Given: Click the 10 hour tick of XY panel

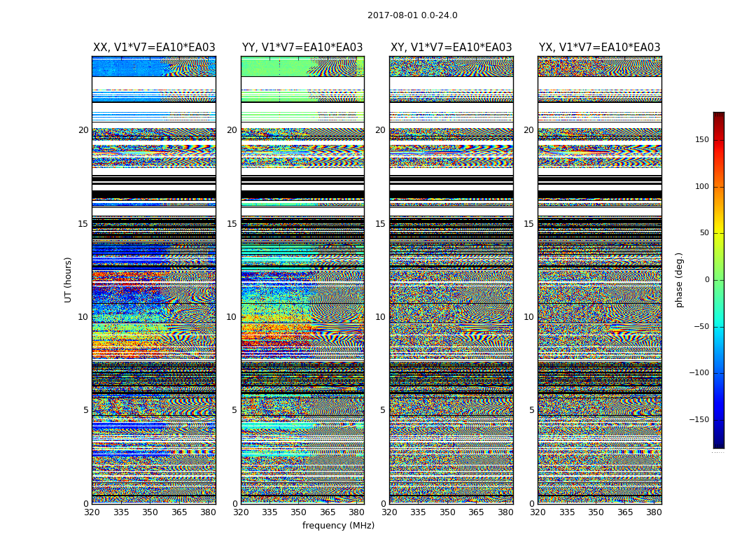Looking at the screenshot, I should point(381,317).
